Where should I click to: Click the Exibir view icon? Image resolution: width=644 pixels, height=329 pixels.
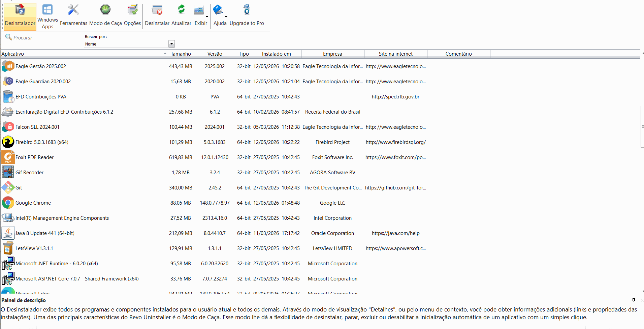pos(199,10)
